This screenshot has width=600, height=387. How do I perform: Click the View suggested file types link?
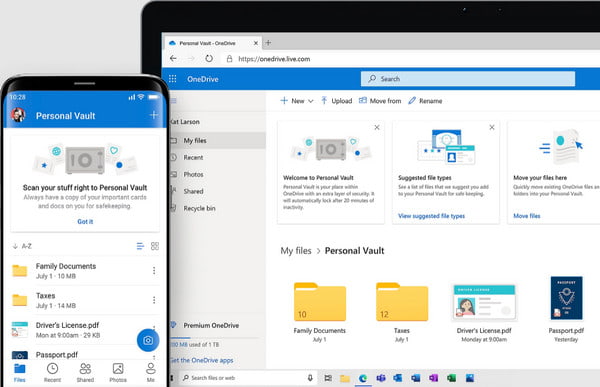pos(431,216)
